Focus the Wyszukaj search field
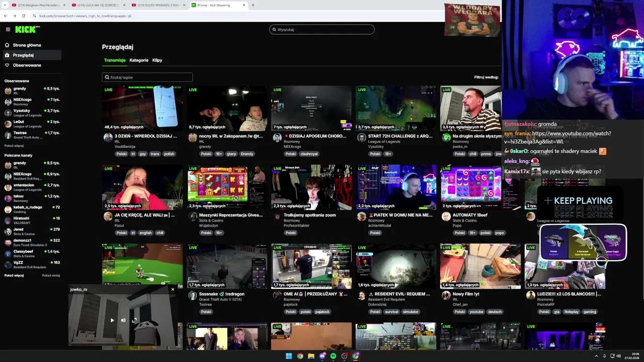This screenshot has width=644, height=362. coord(322,30)
